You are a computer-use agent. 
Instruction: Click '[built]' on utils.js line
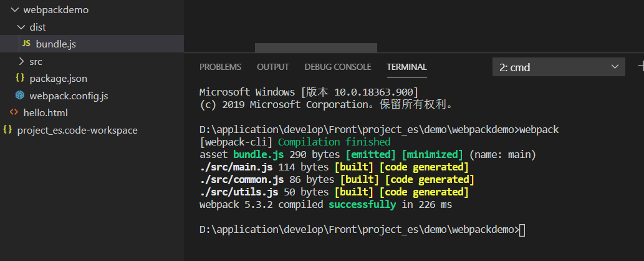(x=354, y=192)
